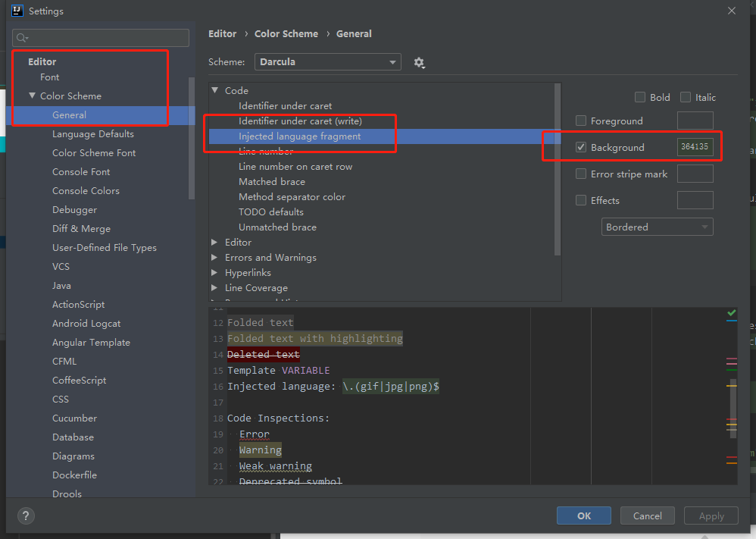This screenshot has width=756, height=539.
Task: Collapse the Code tree node
Action: coord(215,90)
